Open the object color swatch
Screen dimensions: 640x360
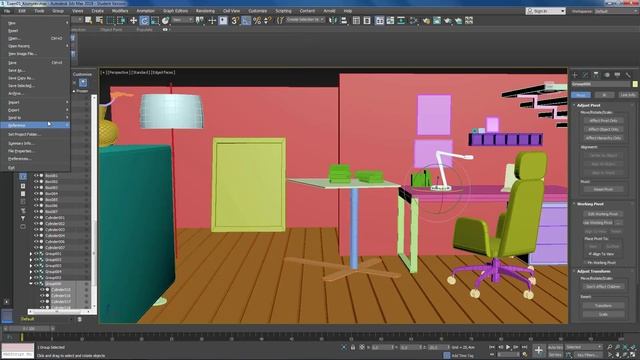pyautogui.click(x=635, y=84)
